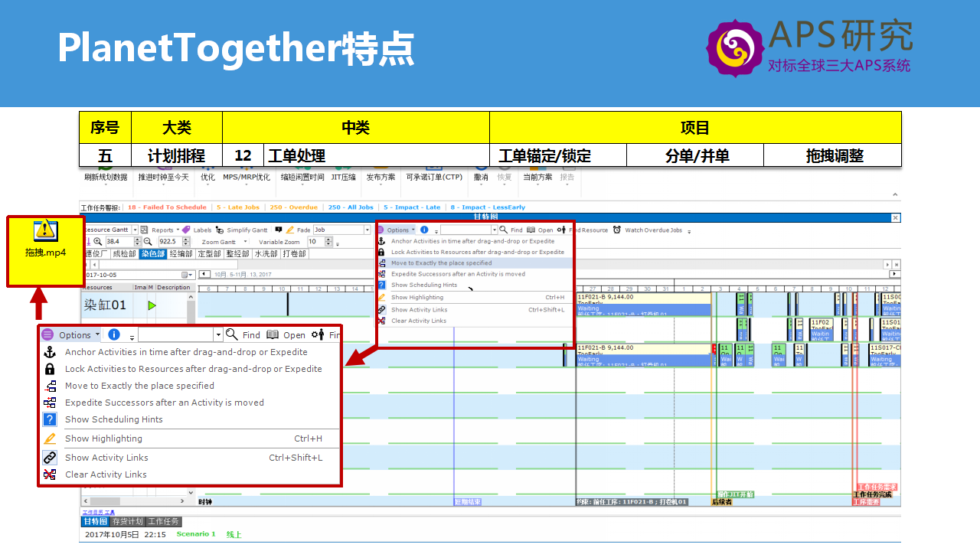Click the zoom-in magnifier icon

click(99, 242)
